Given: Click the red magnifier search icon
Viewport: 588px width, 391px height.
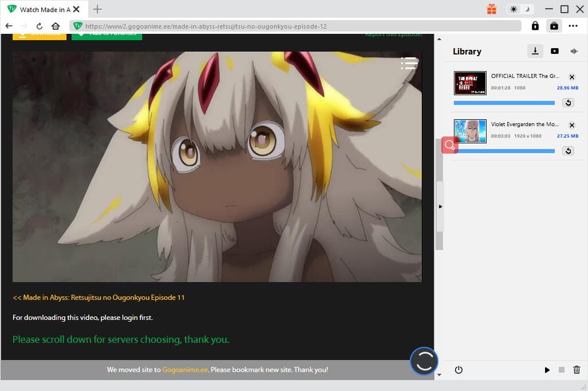Looking at the screenshot, I should 449,146.
